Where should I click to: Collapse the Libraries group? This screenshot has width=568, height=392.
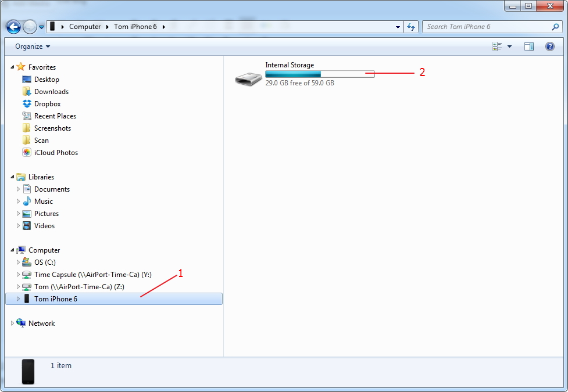pyautogui.click(x=12, y=177)
